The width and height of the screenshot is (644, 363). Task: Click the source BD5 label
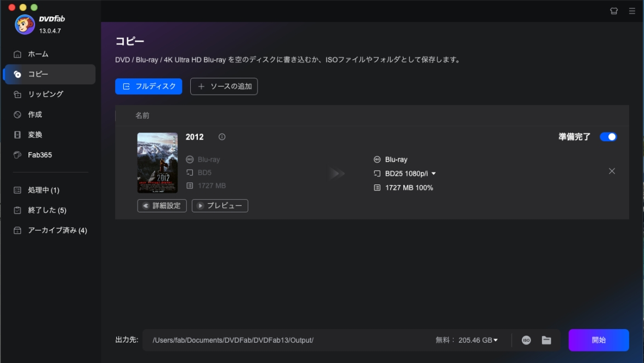coord(204,172)
